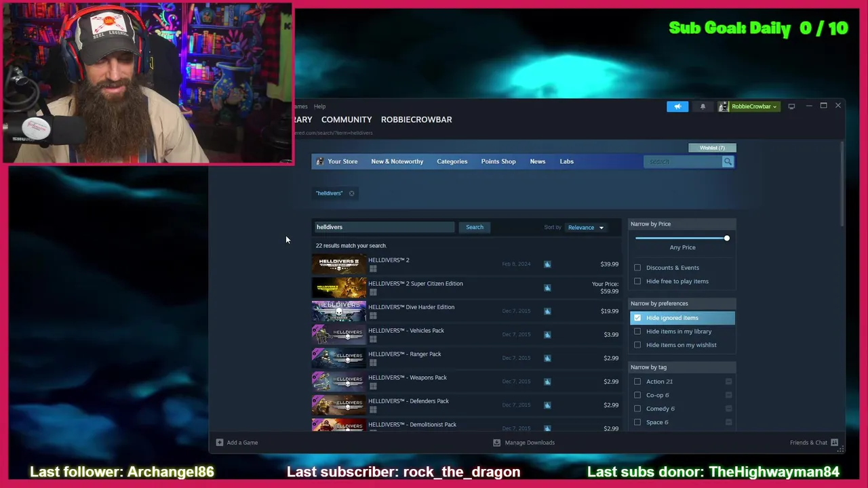
Task: Open the notifications bell icon
Action: [703, 106]
